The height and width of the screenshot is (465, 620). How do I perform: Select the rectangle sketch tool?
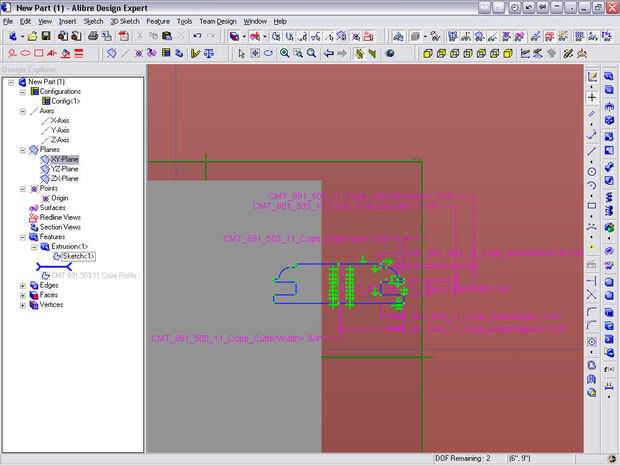592,206
